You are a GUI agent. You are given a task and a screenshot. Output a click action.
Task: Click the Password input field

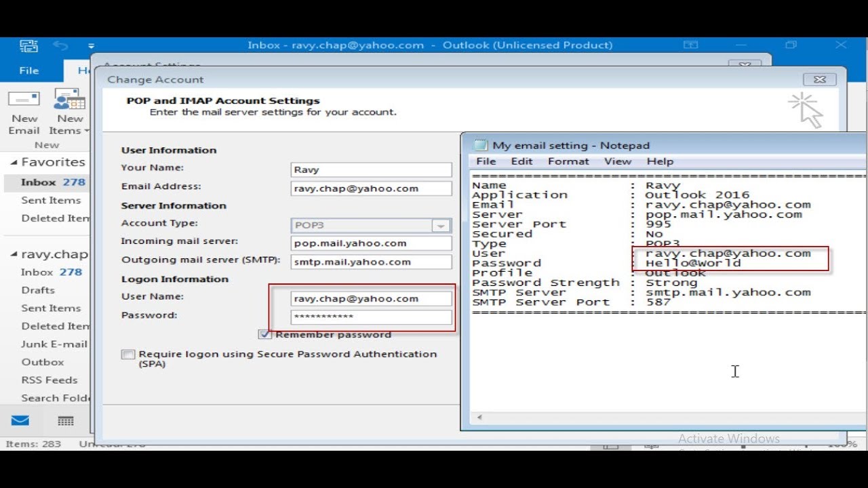click(x=371, y=317)
